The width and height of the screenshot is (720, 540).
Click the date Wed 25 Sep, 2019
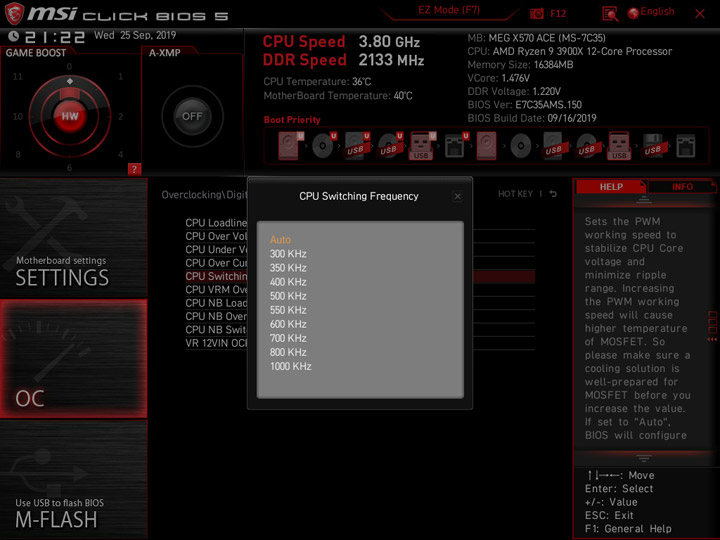(x=135, y=35)
